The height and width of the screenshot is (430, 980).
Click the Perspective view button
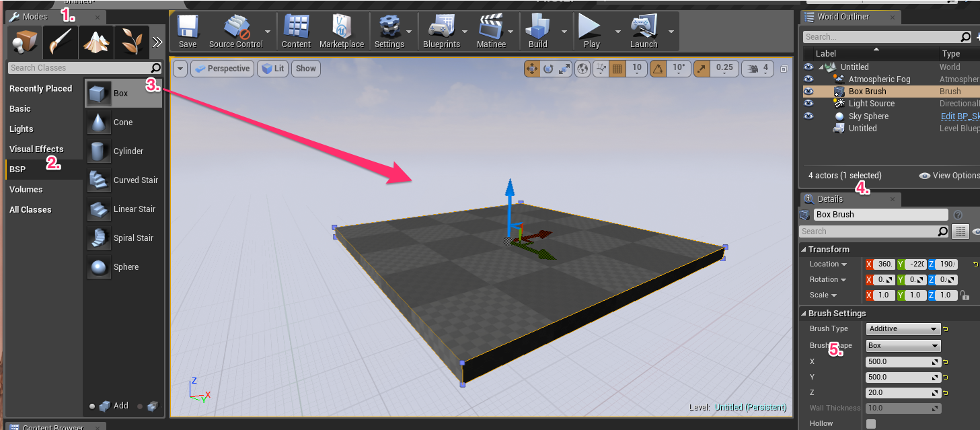click(223, 69)
